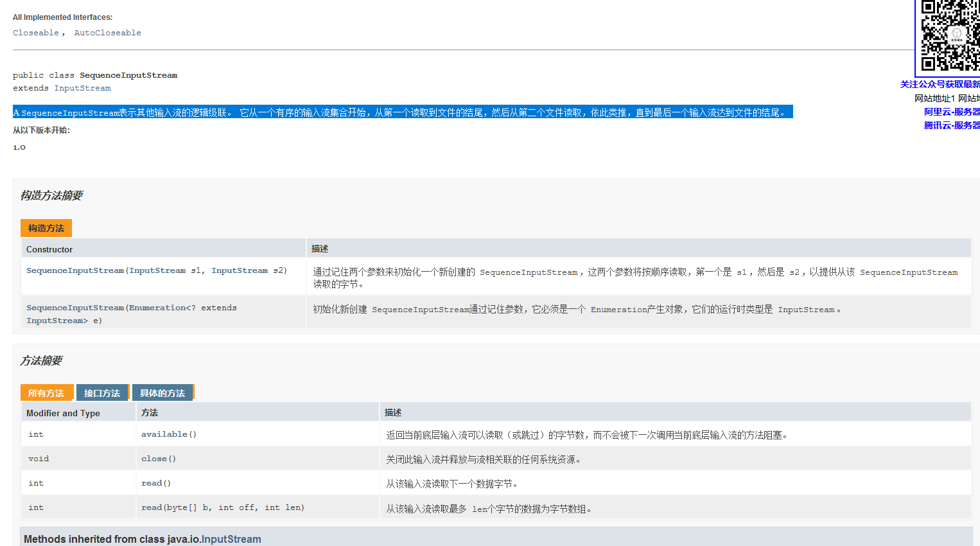
Task: Open the 阿里云-服务器 link
Action: click(x=952, y=112)
